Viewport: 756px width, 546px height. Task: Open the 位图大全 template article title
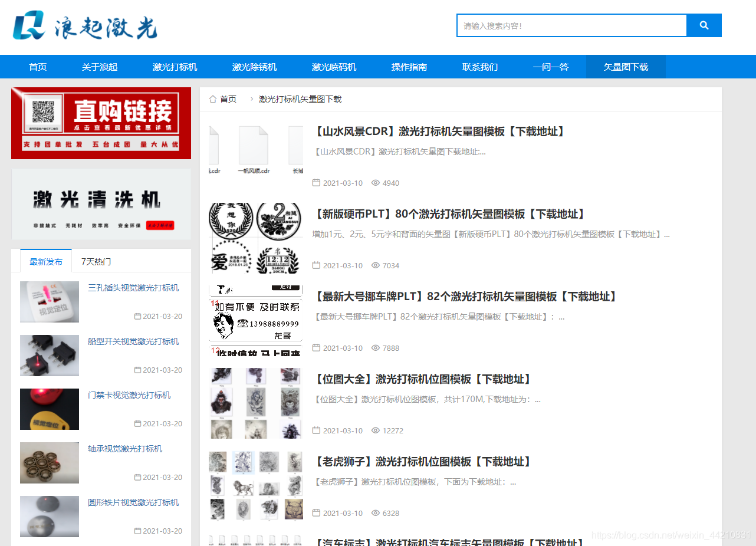[x=423, y=379]
